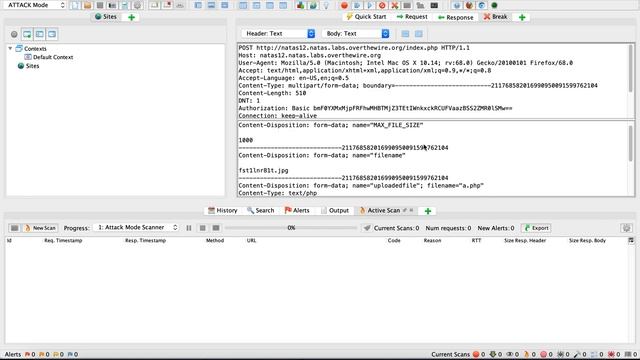The width and height of the screenshot is (640, 360).
Task: Click the Snapshot Session toolbar icon
Action: [112, 5]
